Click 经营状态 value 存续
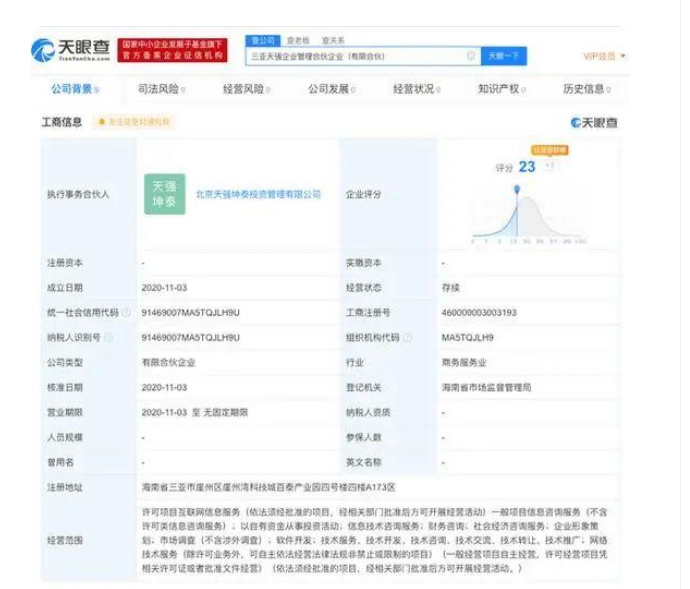690x589 pixels. (x=450, y=288)
